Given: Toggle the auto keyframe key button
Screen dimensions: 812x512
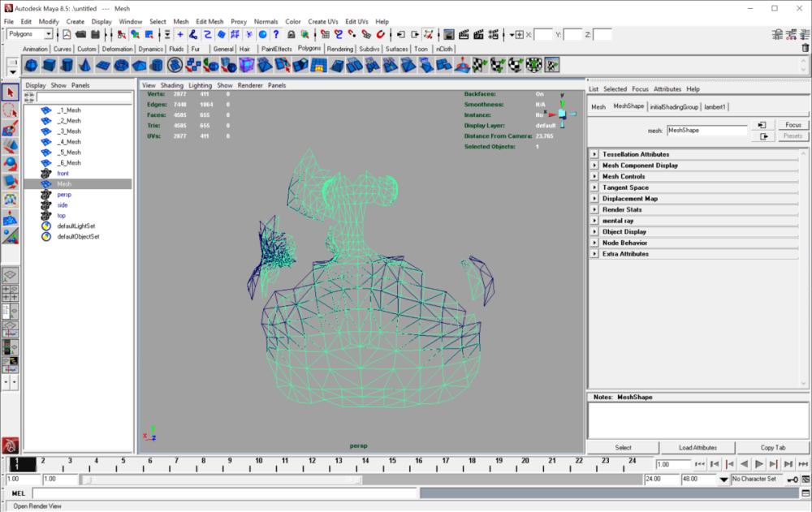Looking at the screenshot, I should point(793,480).
